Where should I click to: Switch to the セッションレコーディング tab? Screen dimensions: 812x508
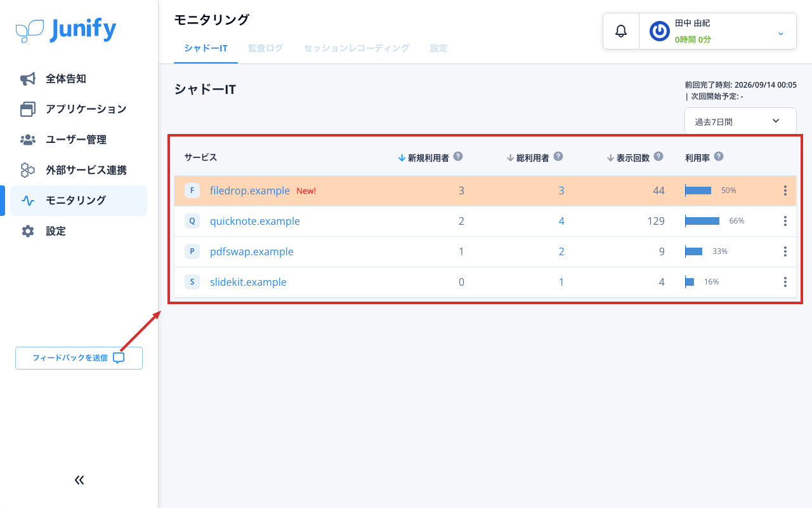pos(357,48)
